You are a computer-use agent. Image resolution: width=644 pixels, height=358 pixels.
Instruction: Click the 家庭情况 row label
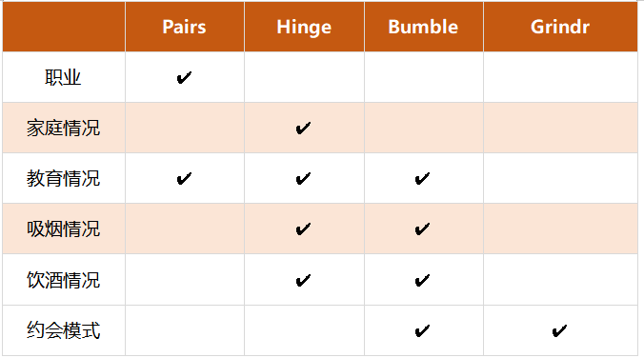63,129
